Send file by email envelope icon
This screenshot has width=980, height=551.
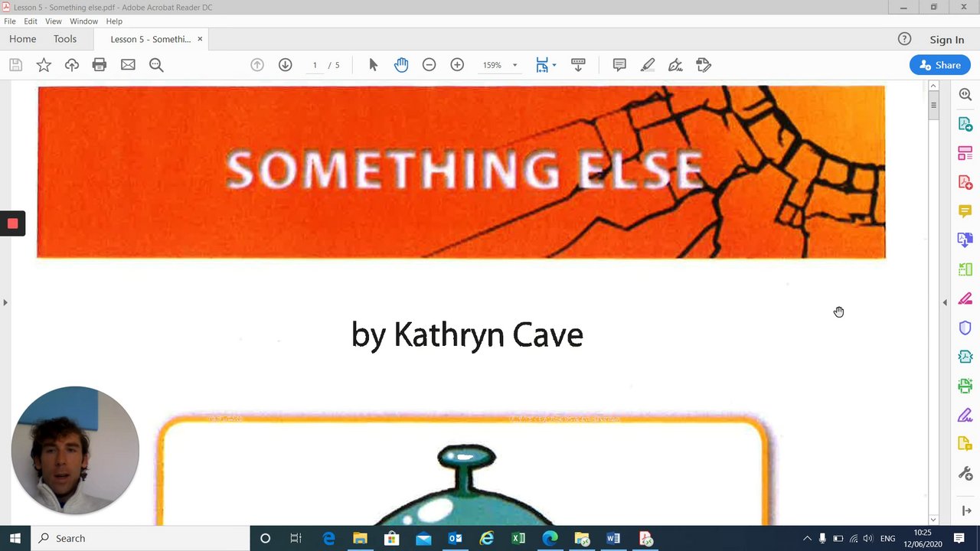pyautogui.click(x=128, y=65)
